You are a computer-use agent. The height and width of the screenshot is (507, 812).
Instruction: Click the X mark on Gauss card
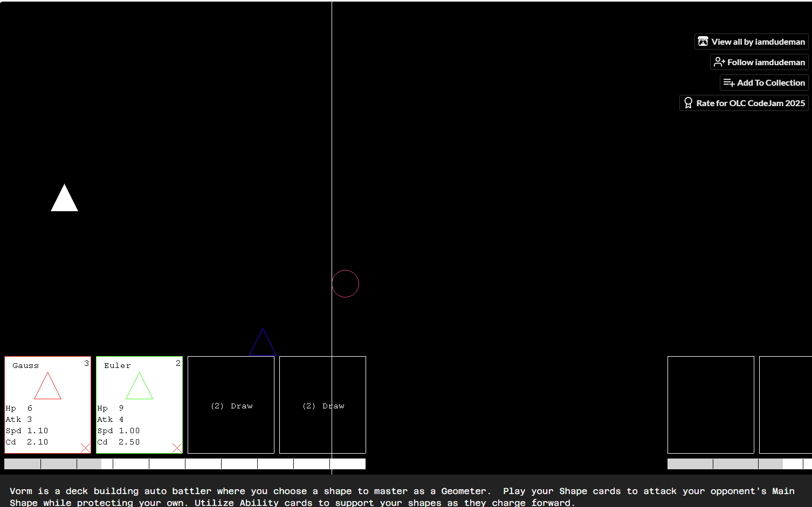coord(85,448)
